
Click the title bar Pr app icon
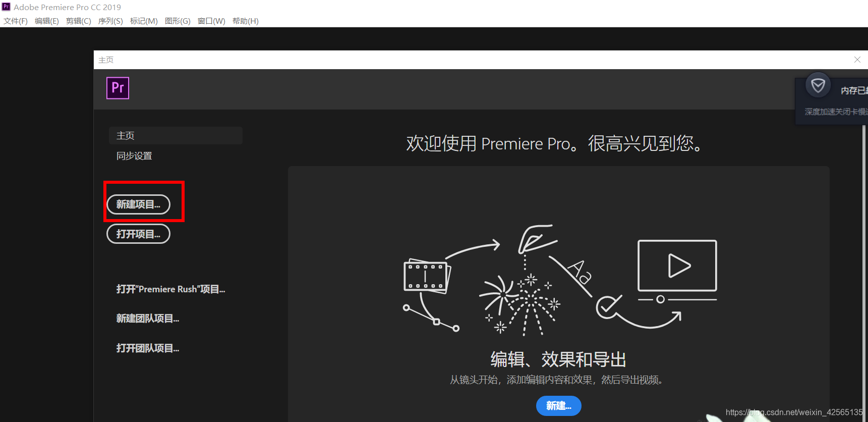(6, 7)
